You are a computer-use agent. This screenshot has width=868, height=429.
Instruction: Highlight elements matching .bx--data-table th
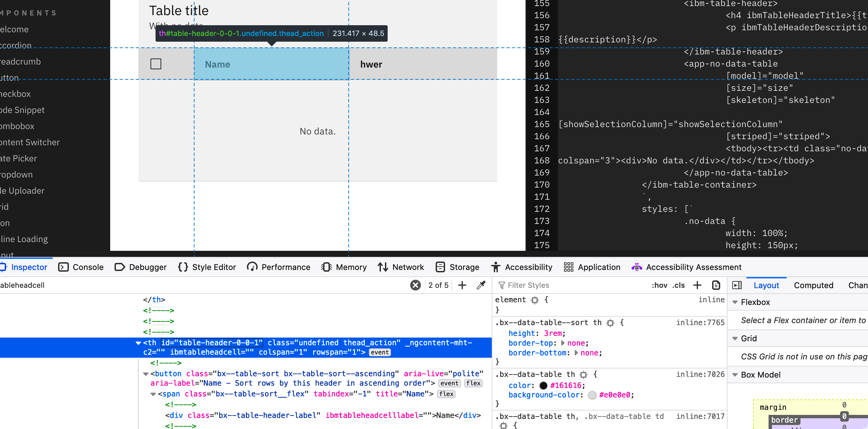(583, 375)
